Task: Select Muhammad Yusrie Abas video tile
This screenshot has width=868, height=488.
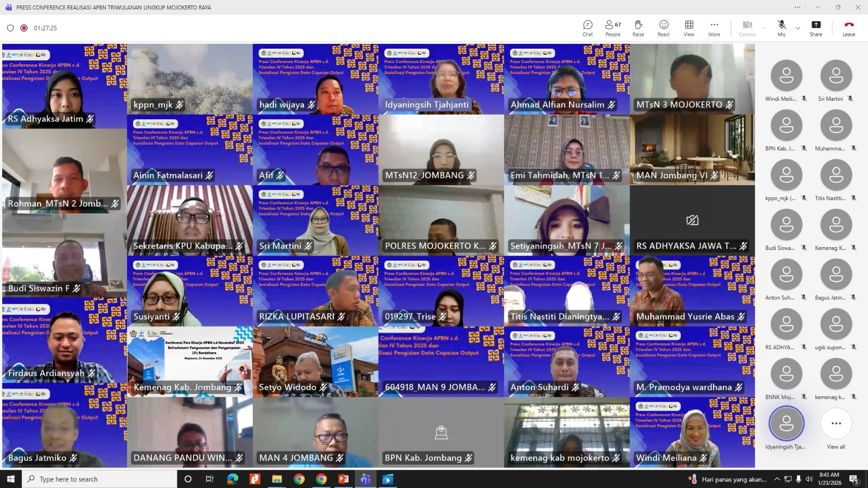Action: point(692,291)
